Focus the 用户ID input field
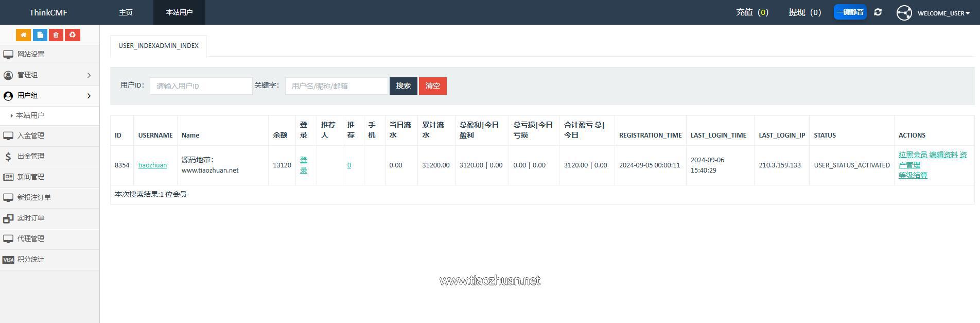 (x=201, y=86)
